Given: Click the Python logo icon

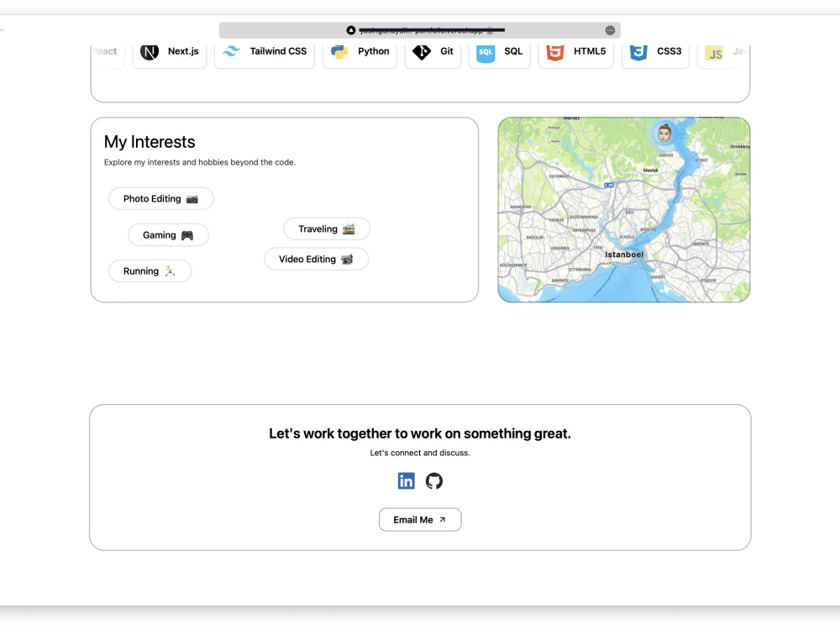Looking at the screenshot, I should tap(339, 51).
